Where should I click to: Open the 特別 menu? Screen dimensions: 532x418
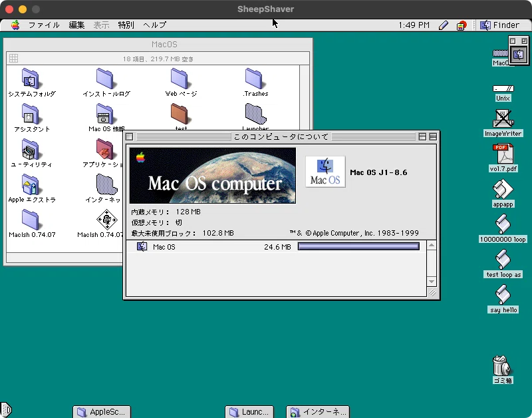click(x=126, y=25)
